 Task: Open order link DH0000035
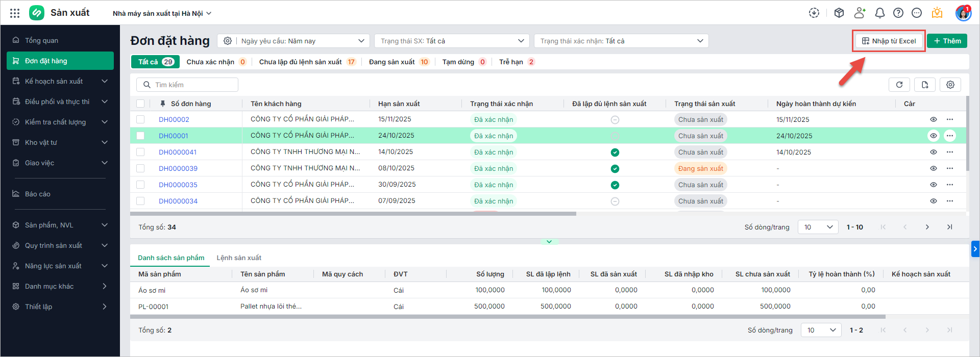[178, 185]
